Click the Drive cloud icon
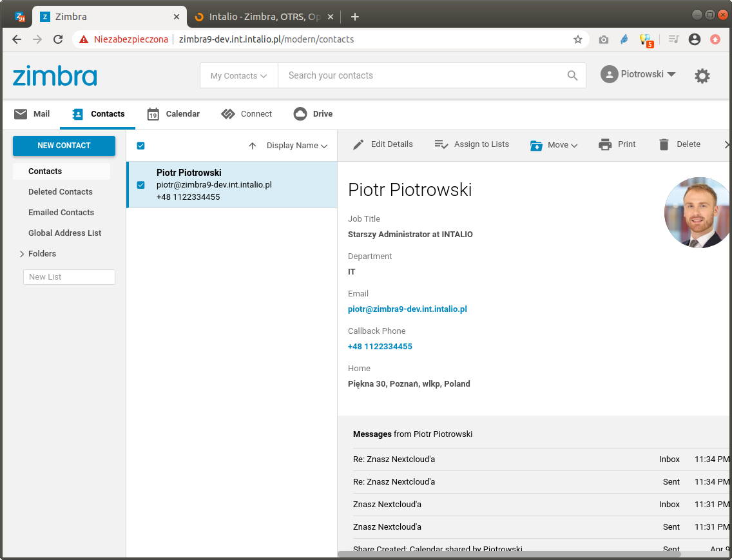The image size is (732, 560). [x=300, y=114]
